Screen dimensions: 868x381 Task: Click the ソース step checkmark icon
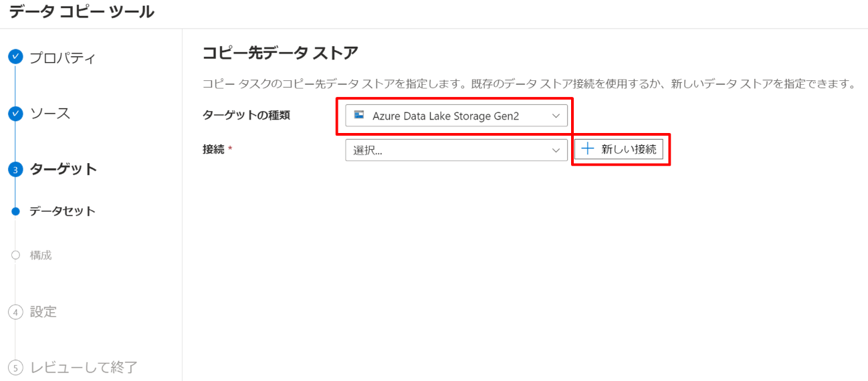click(x=15, y=114)
